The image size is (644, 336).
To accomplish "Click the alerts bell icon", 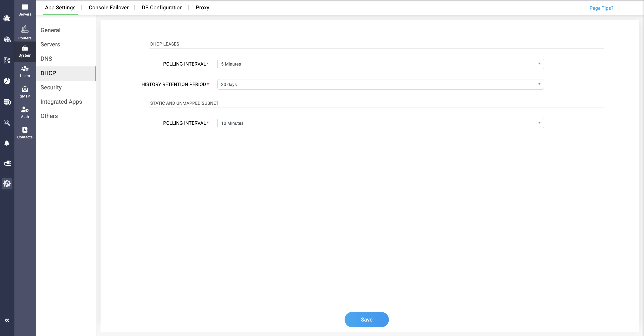I will pyautogui.click(x=7, y=143).
